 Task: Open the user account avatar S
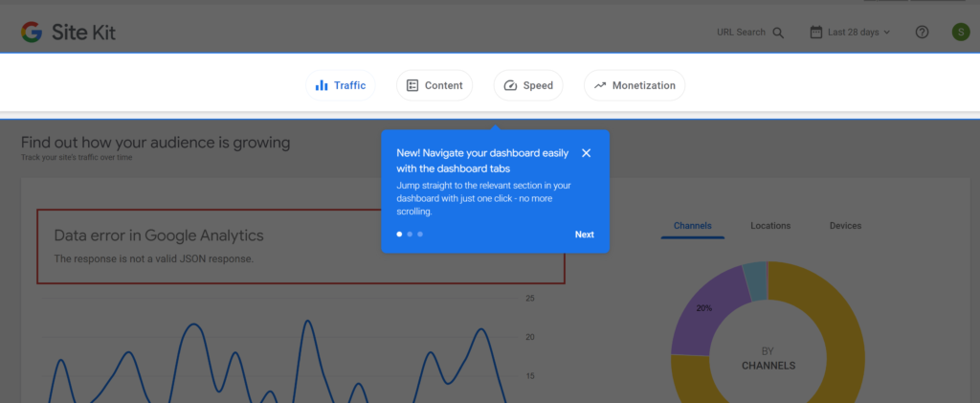(961, 32)
